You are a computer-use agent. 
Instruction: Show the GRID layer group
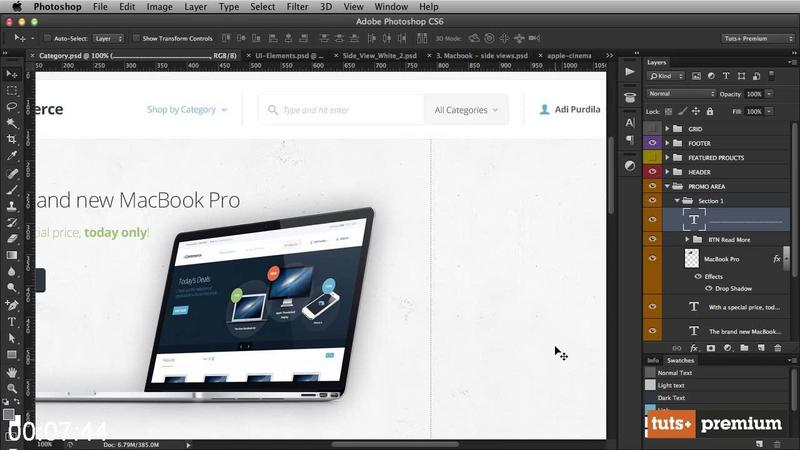coord(652,129)
